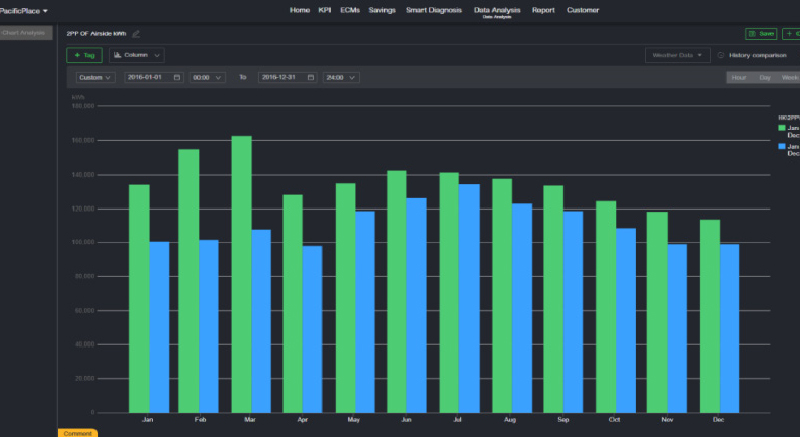Screen dimensions: 800x438
Task: Click the pencil icon to edit chart title
Action: [136, 34]
